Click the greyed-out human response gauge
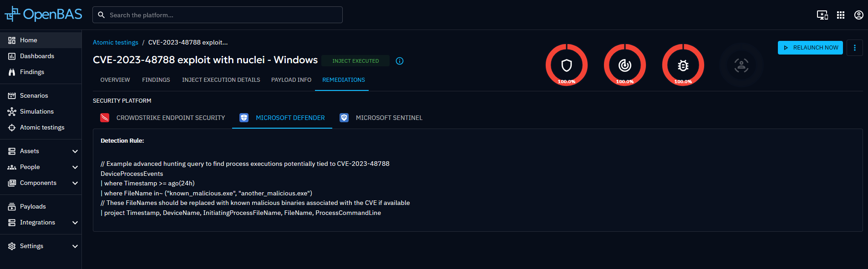 741,65
